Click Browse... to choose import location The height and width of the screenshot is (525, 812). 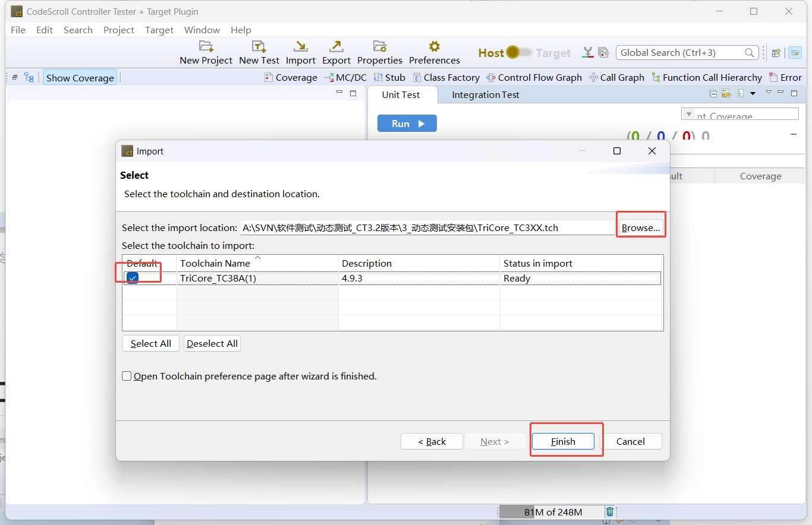point(641,227)
